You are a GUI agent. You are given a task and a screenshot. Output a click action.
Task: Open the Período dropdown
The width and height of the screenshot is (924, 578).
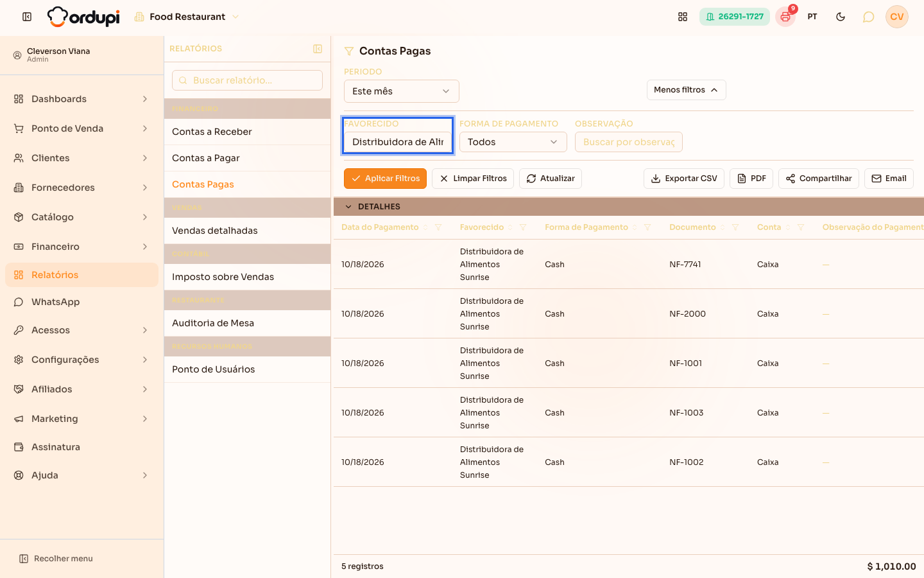[402, 91]
